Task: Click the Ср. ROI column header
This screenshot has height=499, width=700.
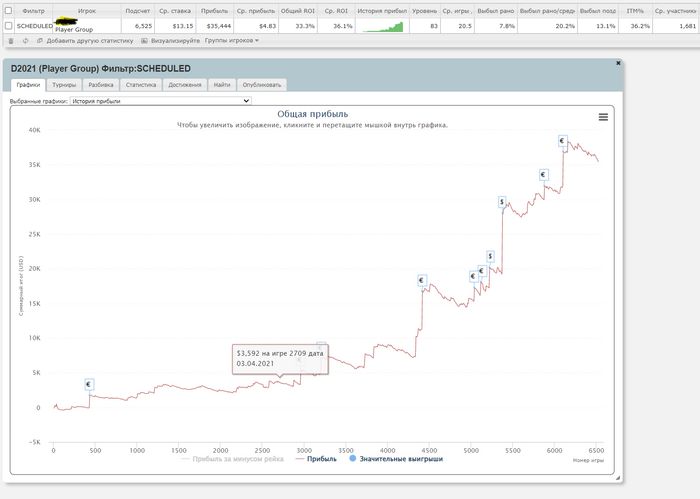Action: 336,11
